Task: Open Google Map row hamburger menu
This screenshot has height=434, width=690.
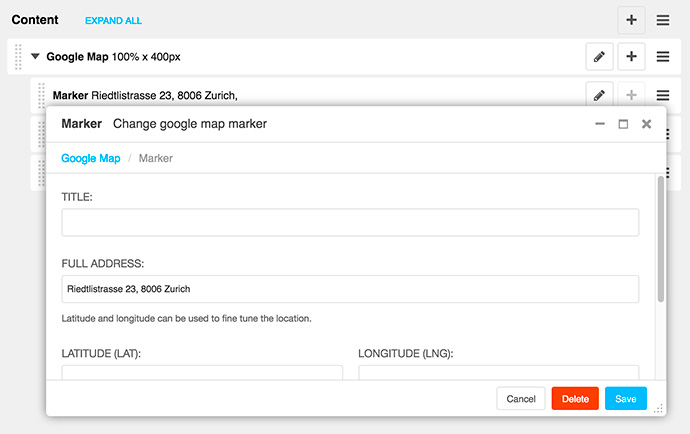Action: pyautogui.click(x=663, y=57)
